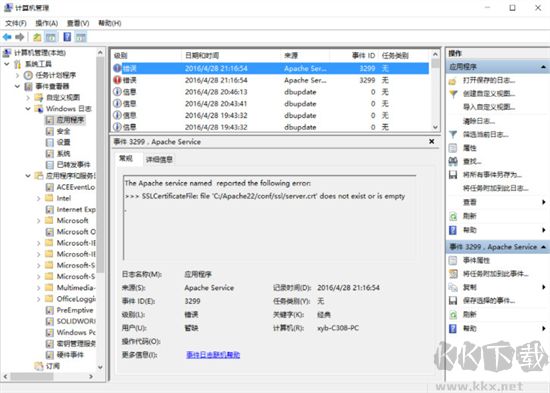Open the 文件(F) menu
550x393 pixels.
coord(16,23)
